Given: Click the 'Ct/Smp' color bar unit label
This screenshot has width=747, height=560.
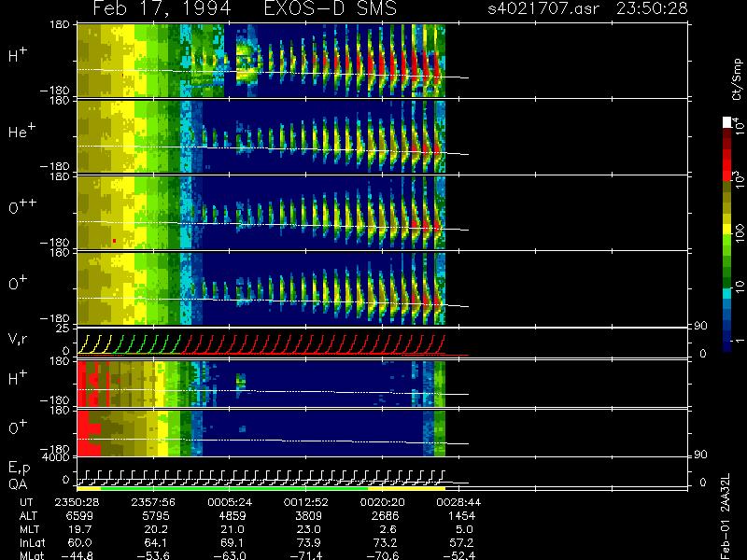Looking at the screenshot, I should click(x=737, y=79).
